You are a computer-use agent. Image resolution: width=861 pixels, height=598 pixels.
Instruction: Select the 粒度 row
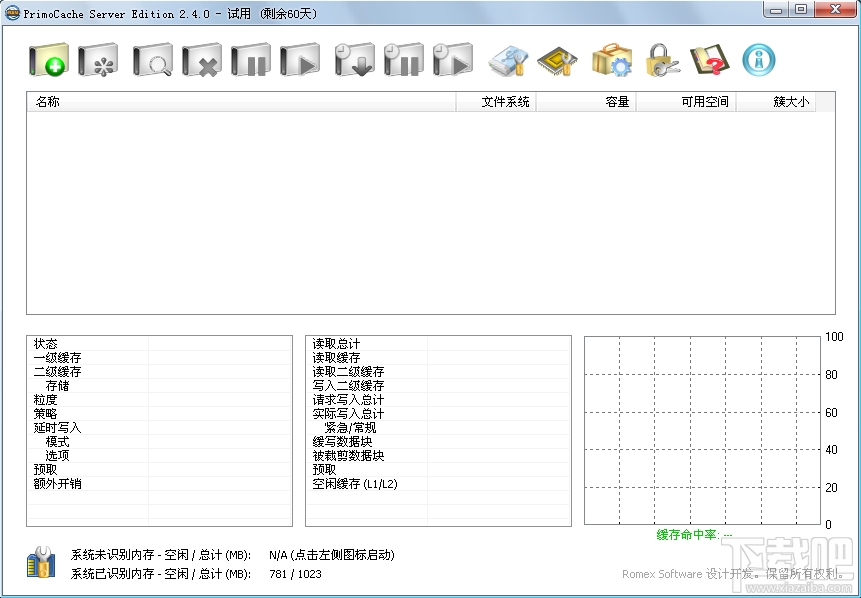159,400
